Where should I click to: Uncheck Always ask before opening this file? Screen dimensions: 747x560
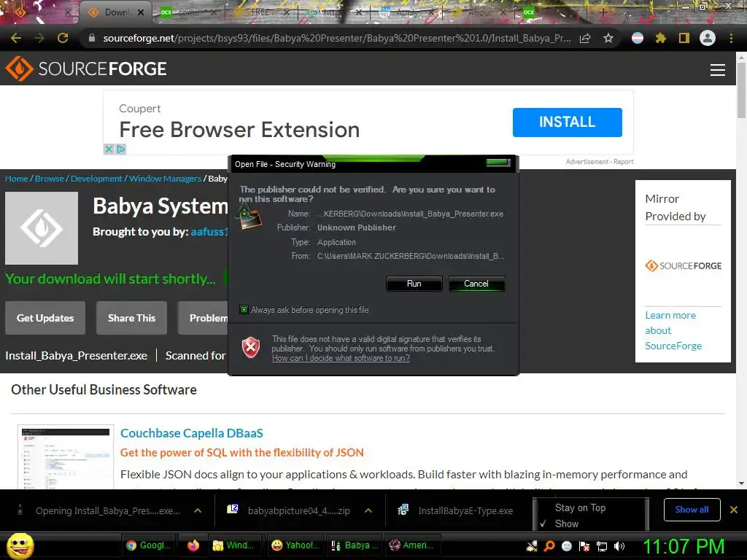244,309
